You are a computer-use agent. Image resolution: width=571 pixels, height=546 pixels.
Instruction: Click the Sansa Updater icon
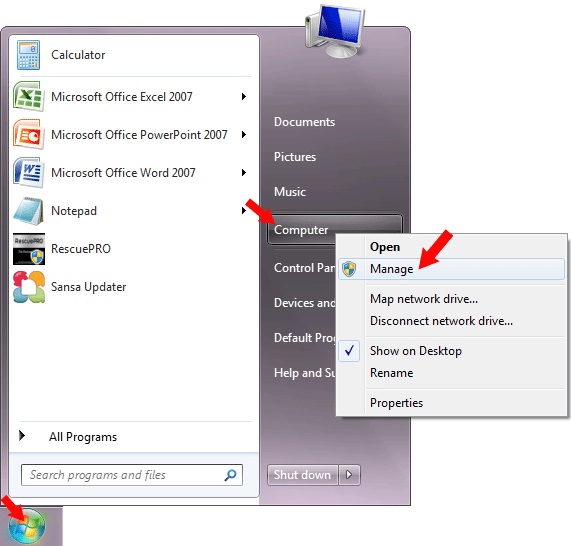coord(29,287)
